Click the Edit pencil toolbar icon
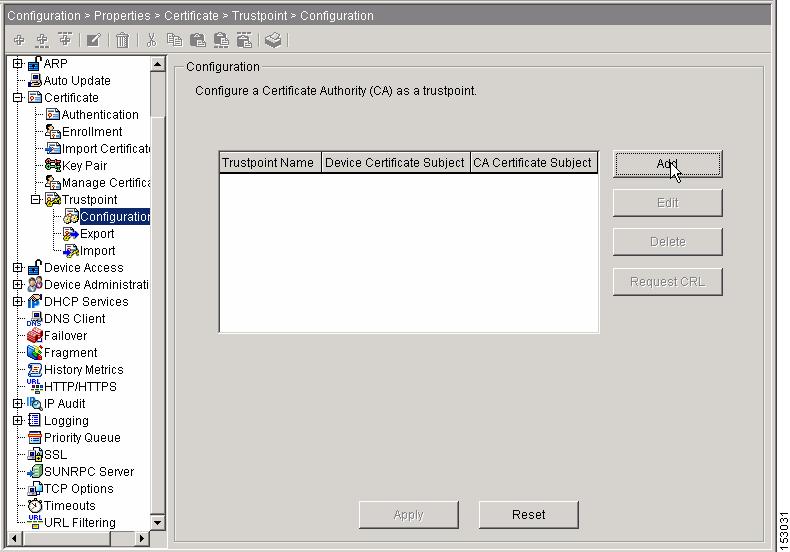Viewport: 790px width, 552px height. [x=94, y=40]
